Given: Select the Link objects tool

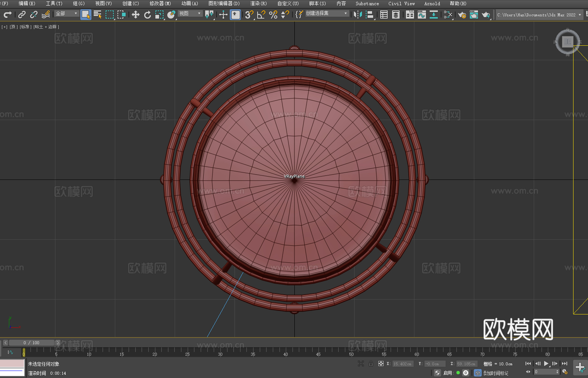Looking at the screenshot, I should point(22,14).
